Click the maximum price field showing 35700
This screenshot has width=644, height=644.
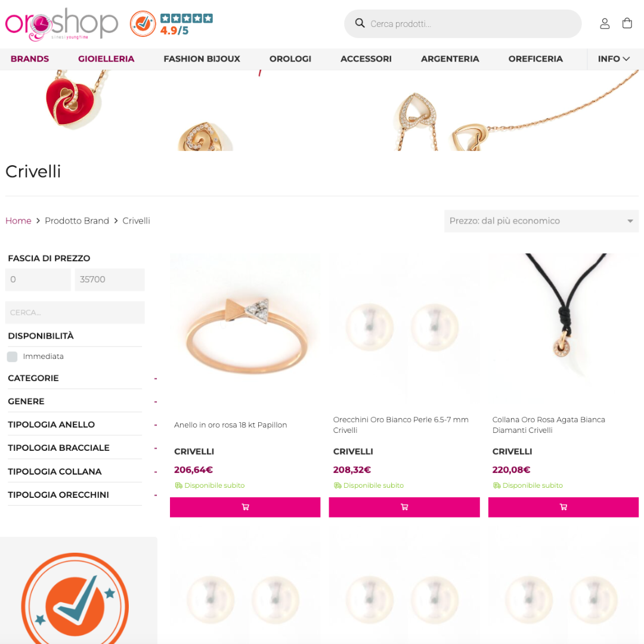(x=110, y=279)
